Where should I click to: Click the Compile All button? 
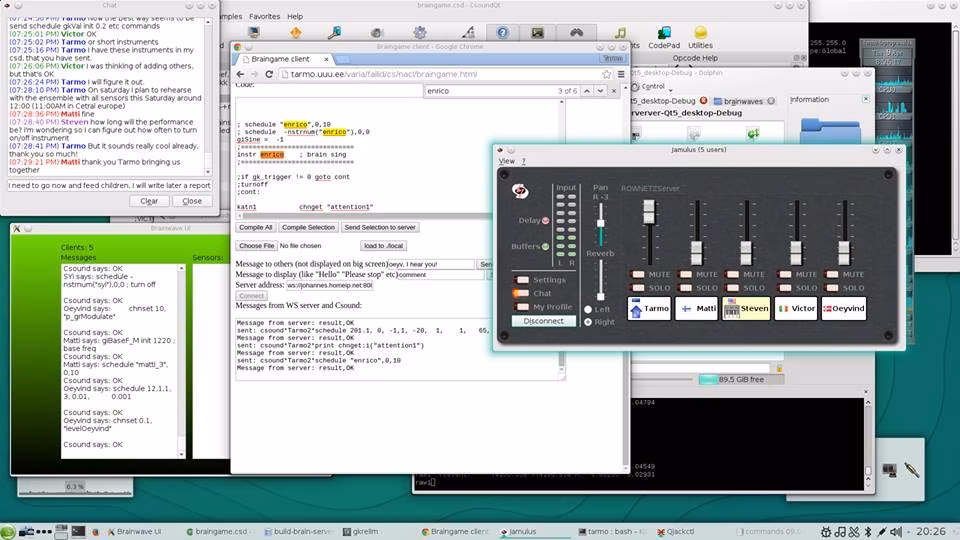coord(255,227)
